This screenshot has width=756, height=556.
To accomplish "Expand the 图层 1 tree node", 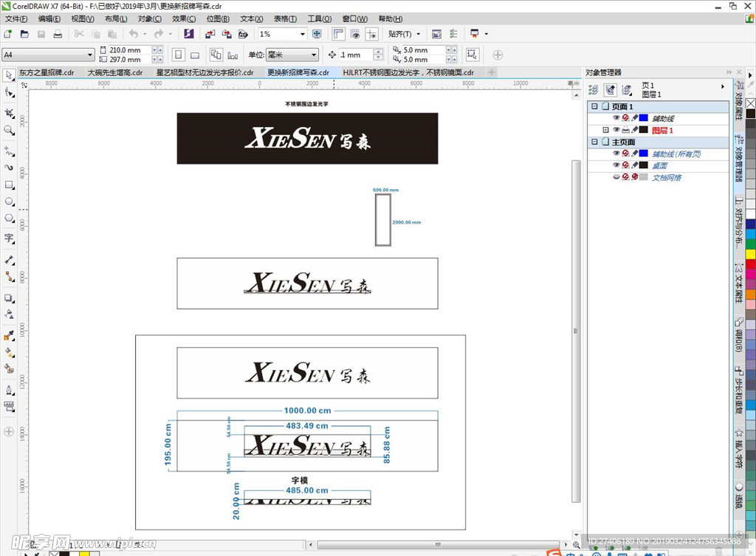I will pyautogui.click(x=606, y=130).
